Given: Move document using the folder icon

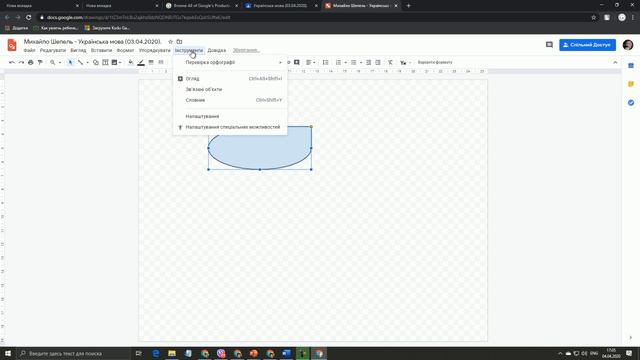Looking at the screenshot, I should [x=179, y=42].
